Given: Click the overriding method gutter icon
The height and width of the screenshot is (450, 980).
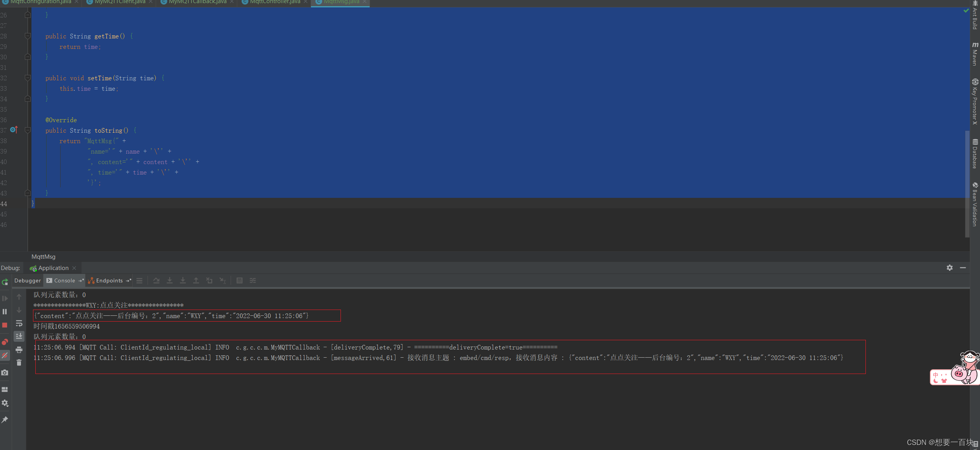Looking at the screenshot, I should click(14, 130).
